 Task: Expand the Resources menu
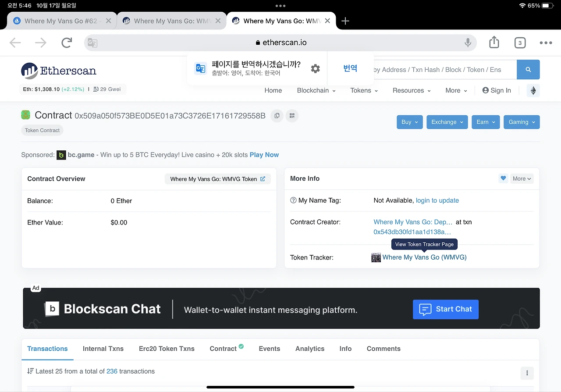pos(412,90)
